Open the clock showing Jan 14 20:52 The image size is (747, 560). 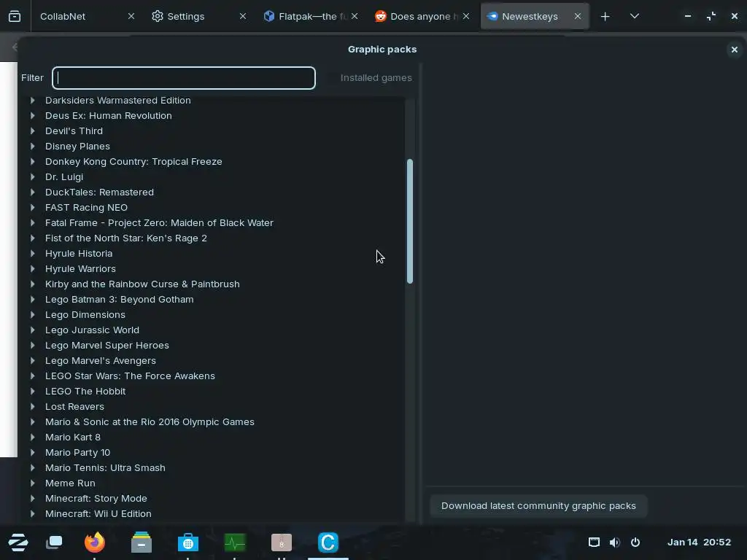[x=699, y=542]
